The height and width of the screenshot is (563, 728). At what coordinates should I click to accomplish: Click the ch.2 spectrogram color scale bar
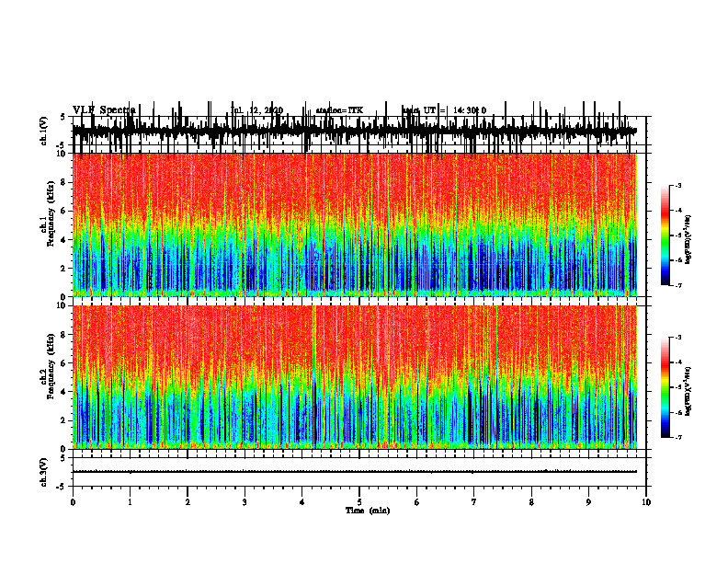(x=665, y=387)
